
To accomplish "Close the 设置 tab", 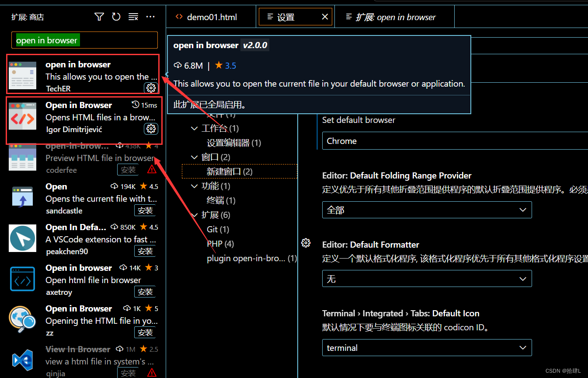I will (325, 16).
